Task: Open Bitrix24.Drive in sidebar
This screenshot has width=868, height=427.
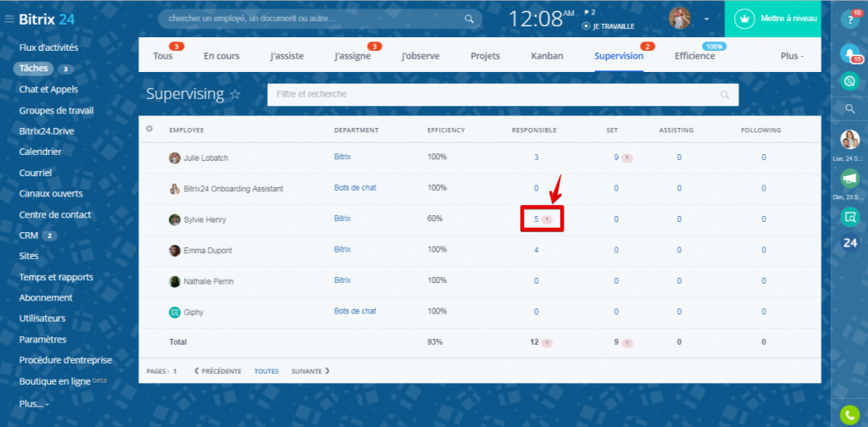Action: (x=47, y=131)
